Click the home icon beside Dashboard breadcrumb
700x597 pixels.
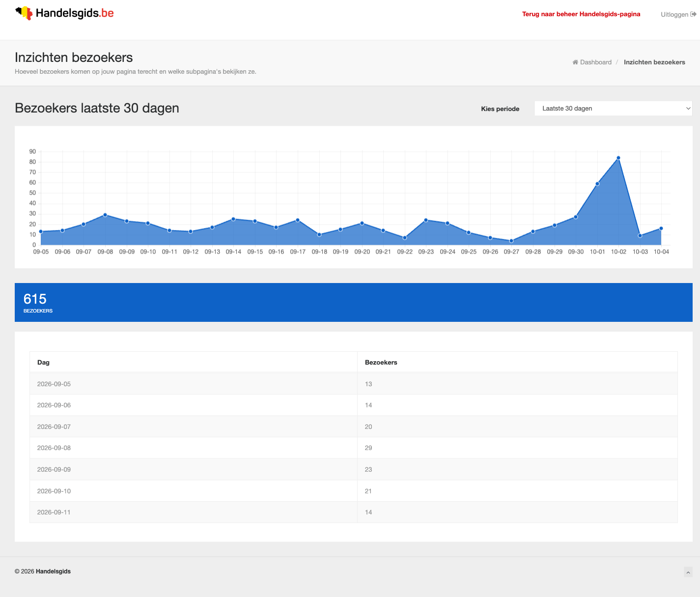(575, 62)
